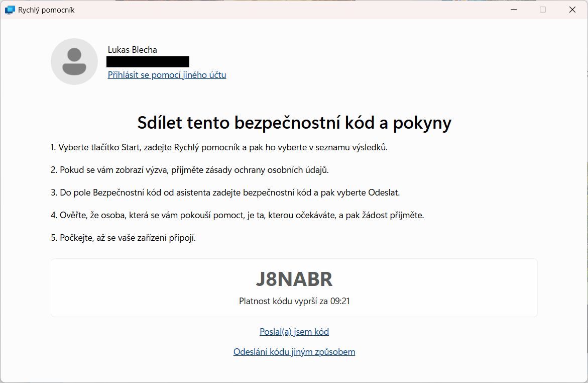Click step 1 'Vyberte tlačítko Start' instruction

tap(219, 147)
